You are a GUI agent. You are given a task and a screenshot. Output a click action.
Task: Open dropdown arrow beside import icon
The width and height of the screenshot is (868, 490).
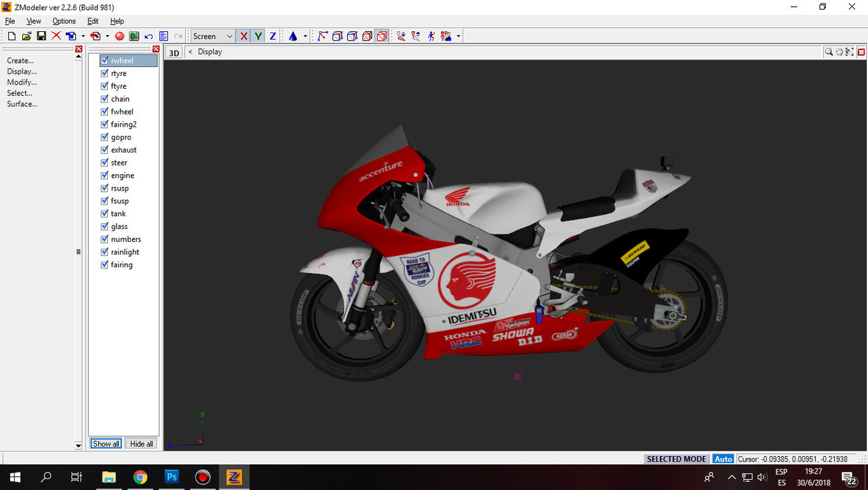(83, 36)
